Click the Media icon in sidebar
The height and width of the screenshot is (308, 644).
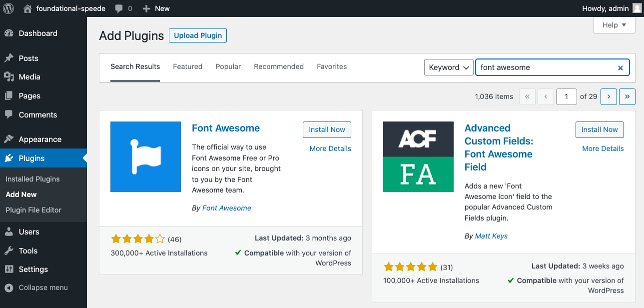point(9,77)
